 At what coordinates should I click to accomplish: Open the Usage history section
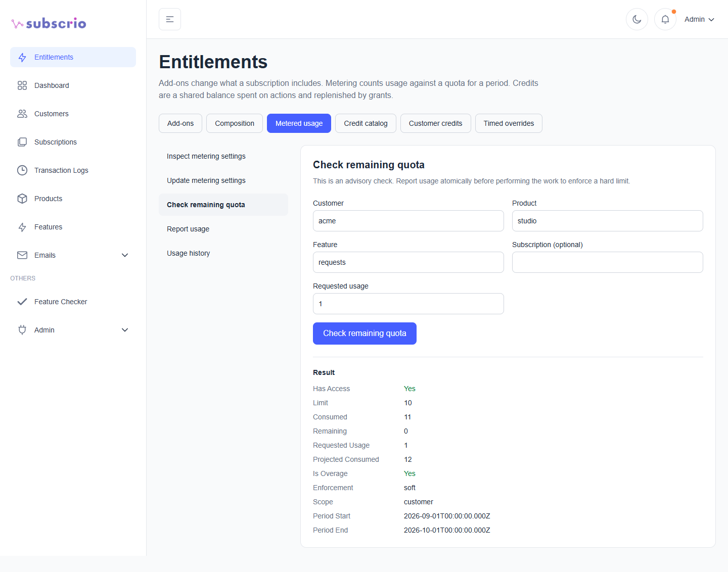[223, 253]
